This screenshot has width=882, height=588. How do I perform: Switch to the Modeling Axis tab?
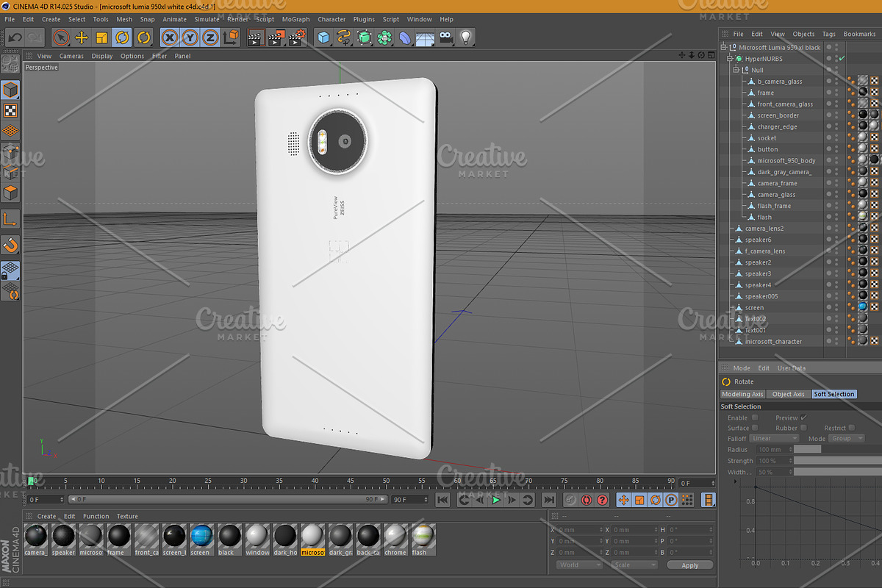point(742,394)
